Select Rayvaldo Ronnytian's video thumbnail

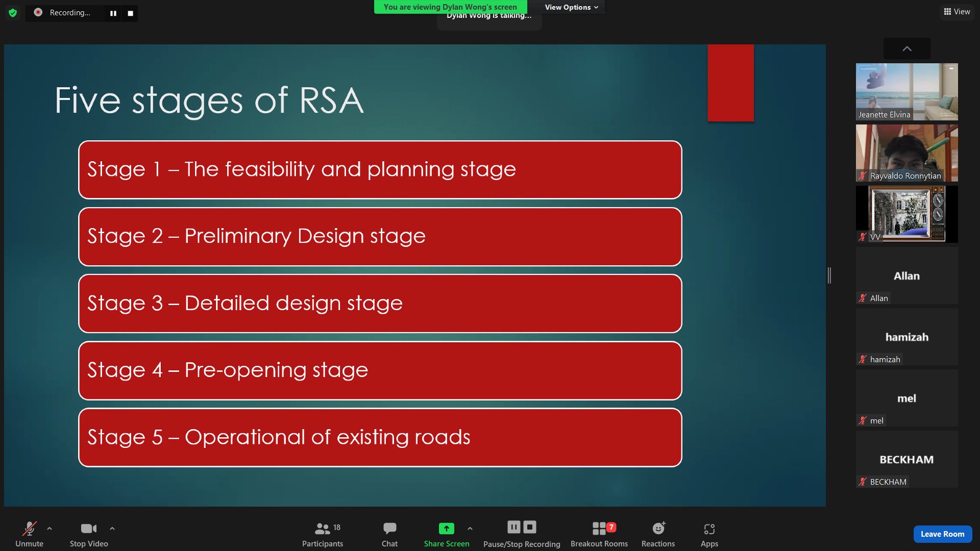coord(907,153)
